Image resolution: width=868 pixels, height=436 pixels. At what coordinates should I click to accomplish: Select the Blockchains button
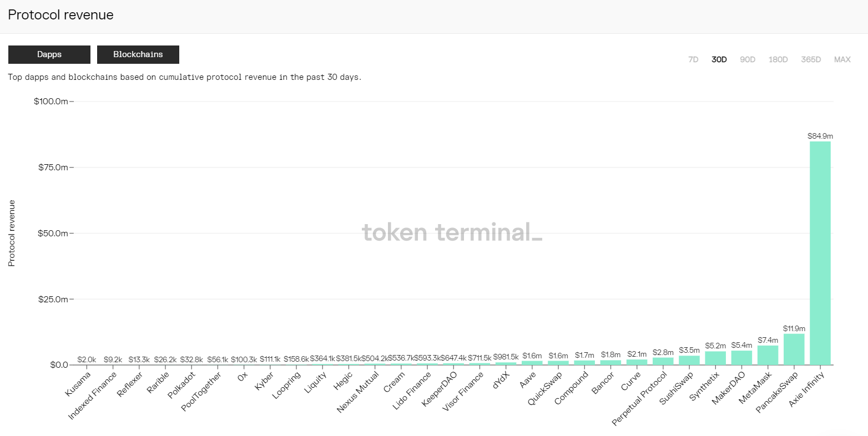[x=138, y=54]
